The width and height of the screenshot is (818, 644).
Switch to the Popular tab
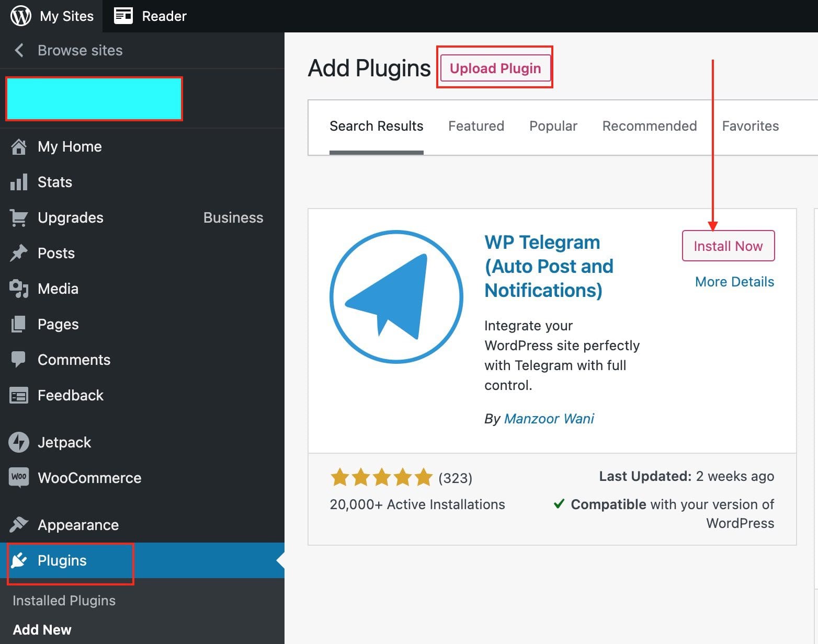pyautogui.click(x=553, y=126)
